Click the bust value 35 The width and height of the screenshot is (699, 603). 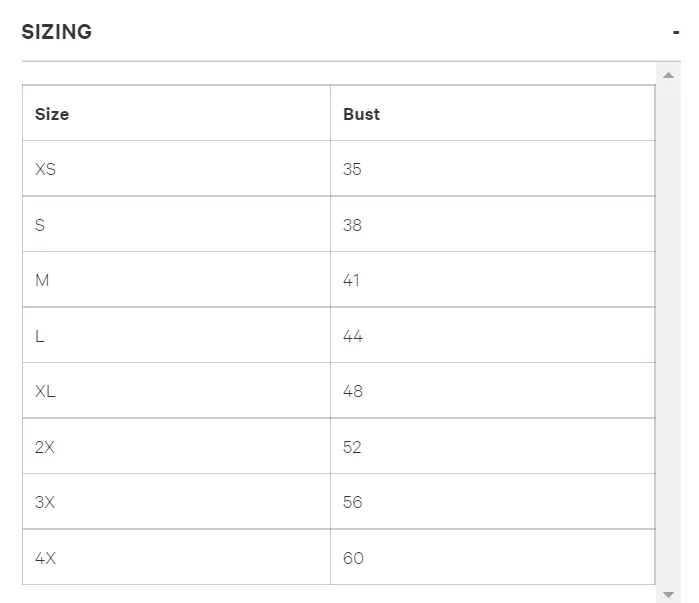(x=352, y=169)
